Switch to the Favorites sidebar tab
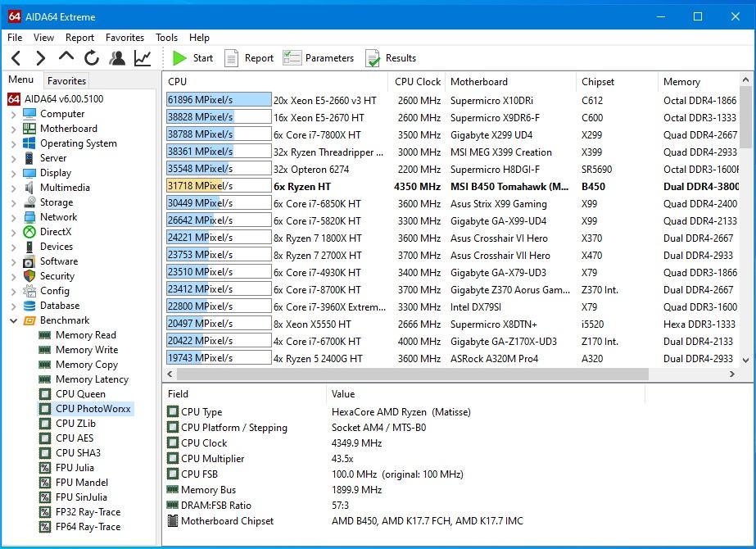The height and width of the screenshot is (549, 756). (66, 80)
